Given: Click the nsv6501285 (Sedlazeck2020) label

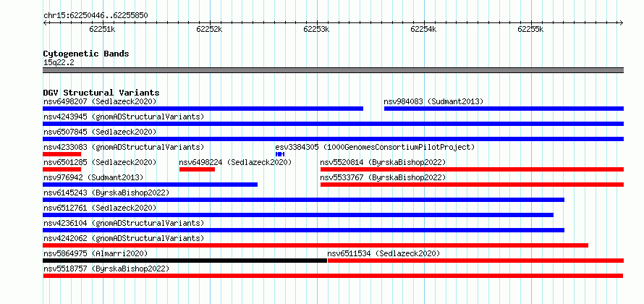Looking at the screenshot, I should click(100, 162).
